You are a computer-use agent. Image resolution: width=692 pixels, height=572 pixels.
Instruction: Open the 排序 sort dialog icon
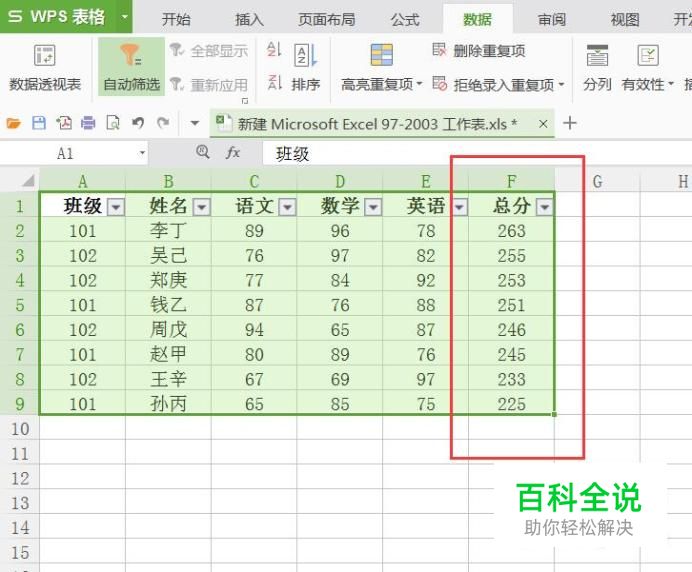coord(305,55)
